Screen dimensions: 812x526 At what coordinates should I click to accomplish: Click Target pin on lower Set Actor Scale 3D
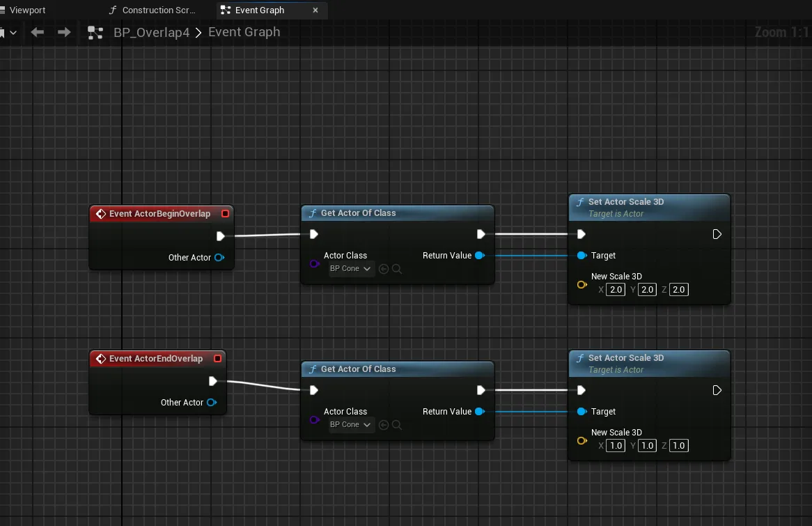[582, 412]
